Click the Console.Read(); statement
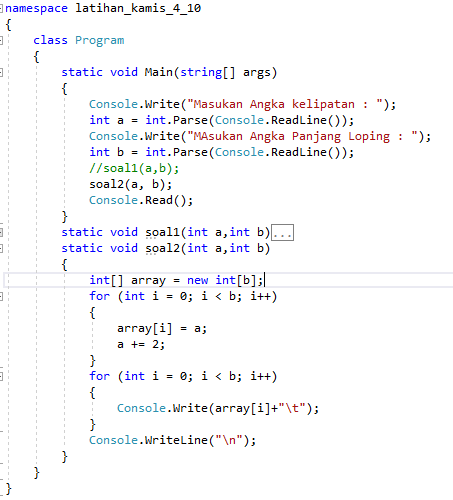The image size is (453, 500). pos(141,200)
